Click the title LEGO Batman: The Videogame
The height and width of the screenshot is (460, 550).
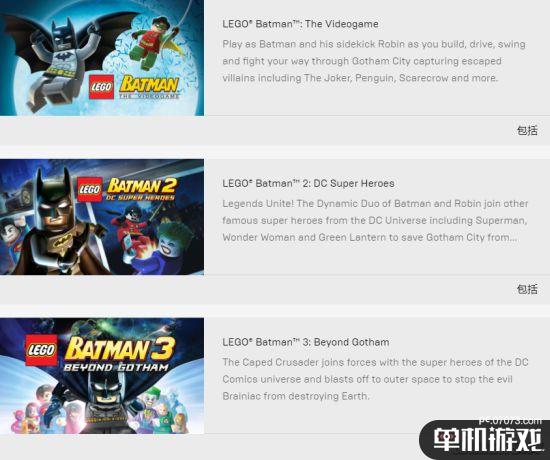tap(300, 24)
